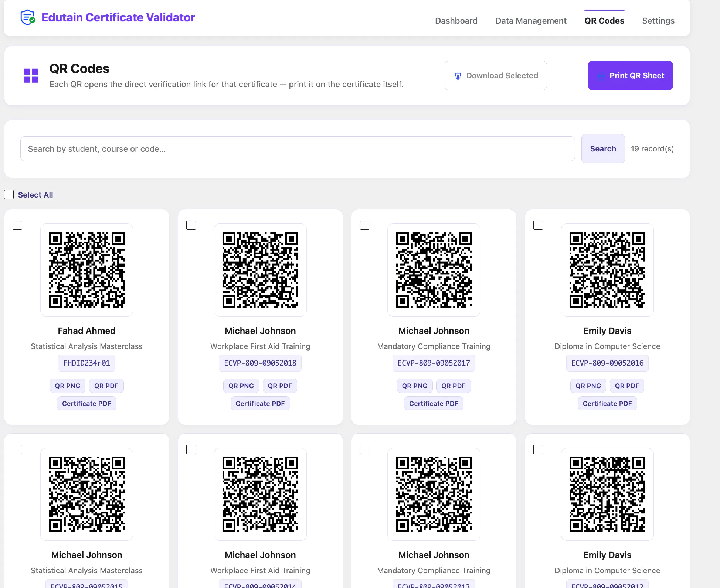The width and height of the screenshot is (720, 588).
Task: Tick the ECVP-809-09052012 card checkbox
Action: (538, 449)
